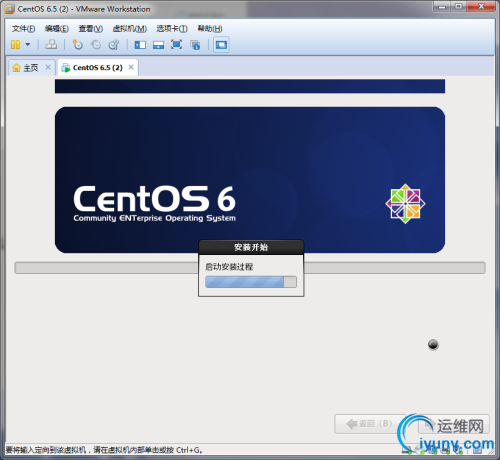Pause the virtual machine with the yellow icon

click(15, 44)
